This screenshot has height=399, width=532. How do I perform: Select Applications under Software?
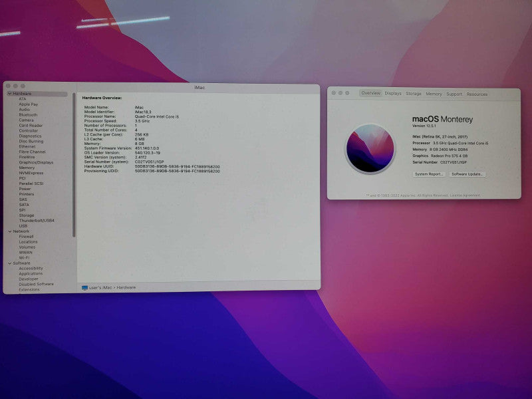coord(31,273)
